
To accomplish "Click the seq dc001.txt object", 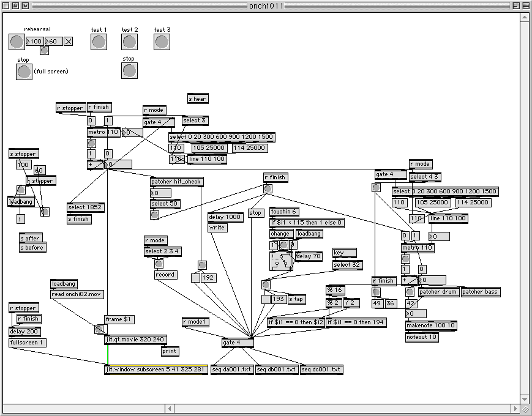I will 321,370.
